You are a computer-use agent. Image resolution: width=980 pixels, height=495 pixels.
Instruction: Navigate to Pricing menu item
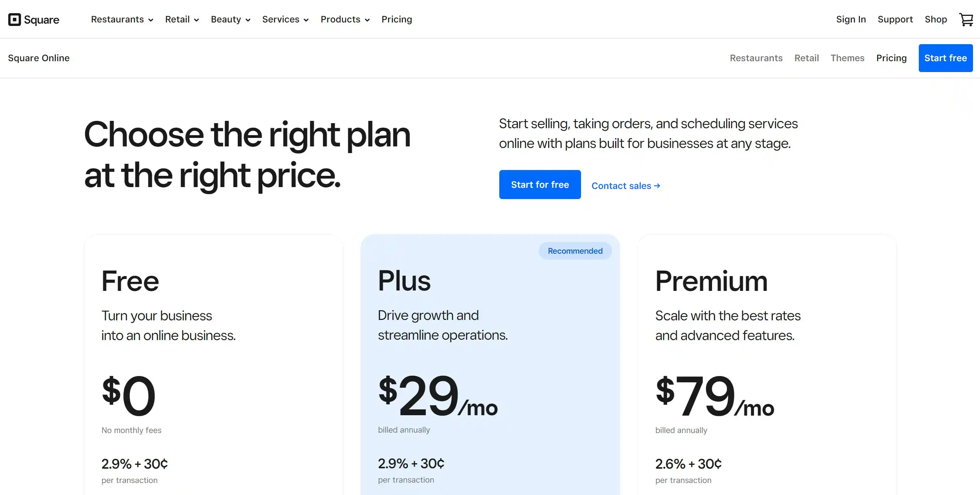[x=397, y=19]
